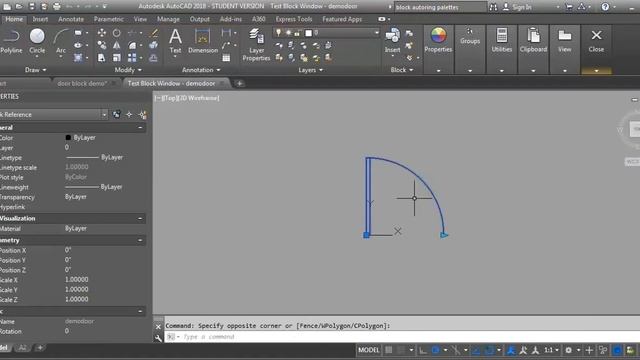Click the Mirror tool in Modify panel
This screenshot has height=360, width=640.
(117, 45)
